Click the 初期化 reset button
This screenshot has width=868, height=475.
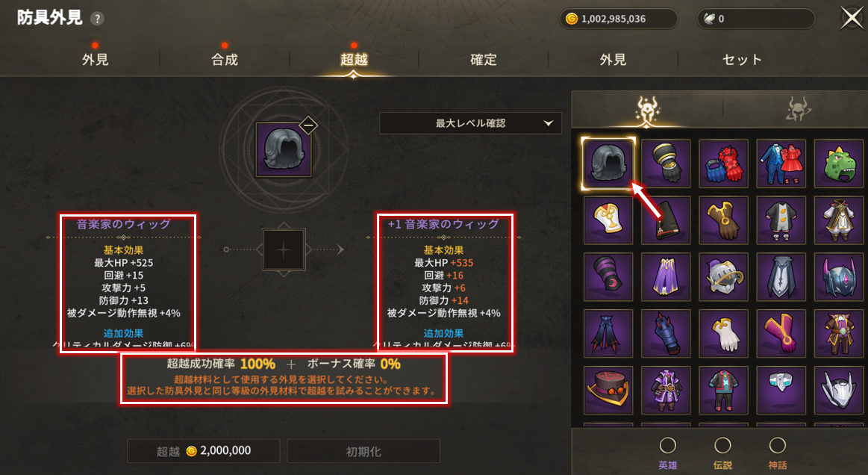pyautogui.click(x=363, y=451)
